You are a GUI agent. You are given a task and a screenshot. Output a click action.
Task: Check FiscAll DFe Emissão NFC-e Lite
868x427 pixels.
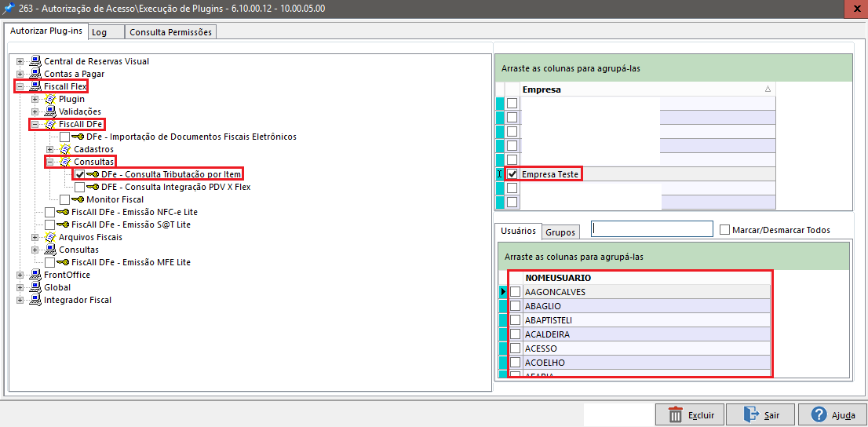coord(49,212)
